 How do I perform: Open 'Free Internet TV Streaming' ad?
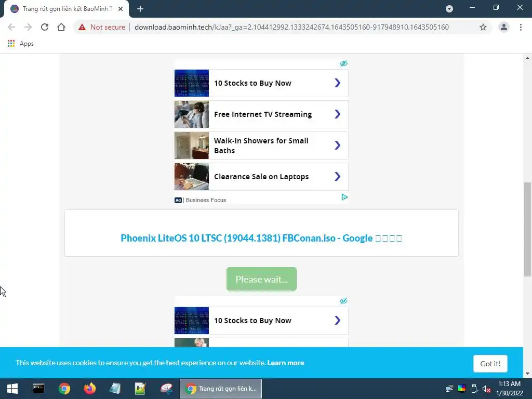(x=261, y=114)
